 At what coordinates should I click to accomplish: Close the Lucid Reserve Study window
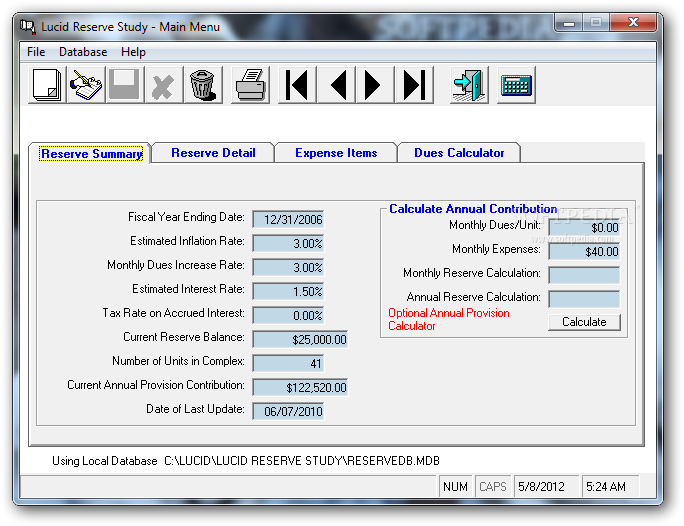pyautogui.click(x=633, y=23)
